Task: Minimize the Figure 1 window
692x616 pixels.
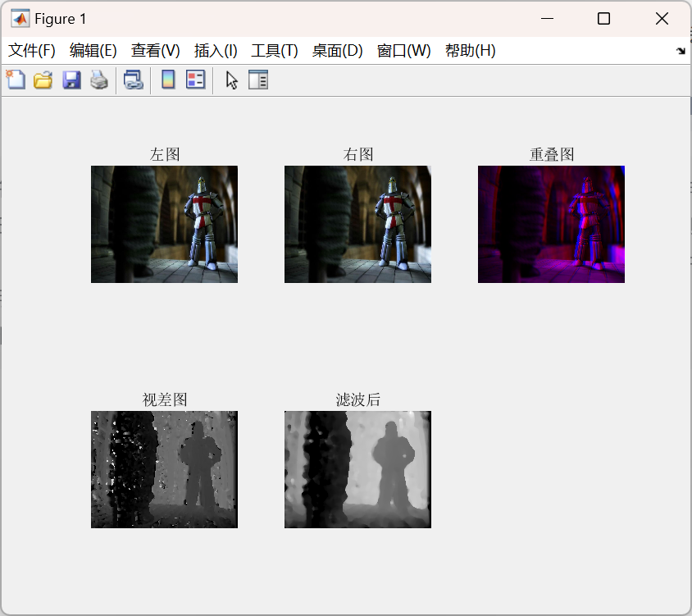Action: pos(547,19)
